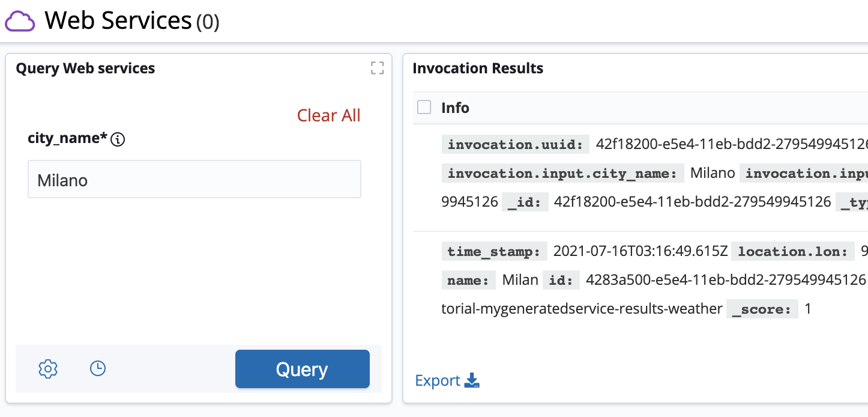The width and height of the screenshot is (868, 417).
Task: Click the download arrow icon next to Export
Action: pos(472,380)
